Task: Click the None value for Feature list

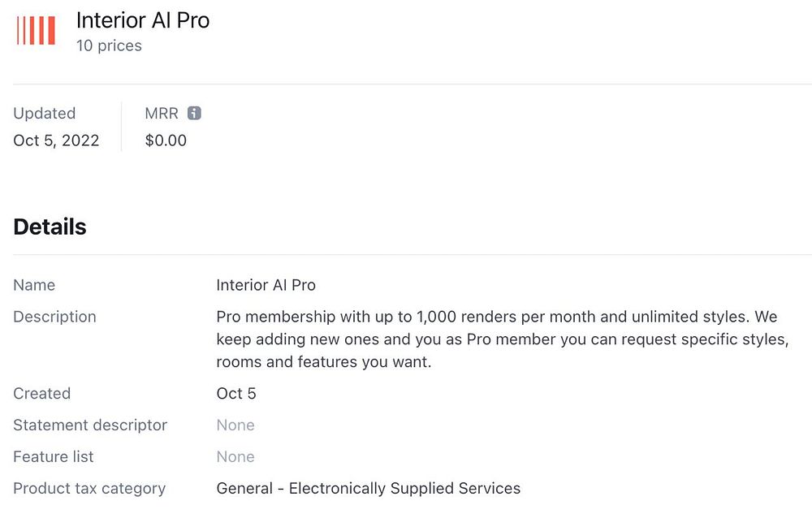Action: pyautogui.click(x=235, y=457)
